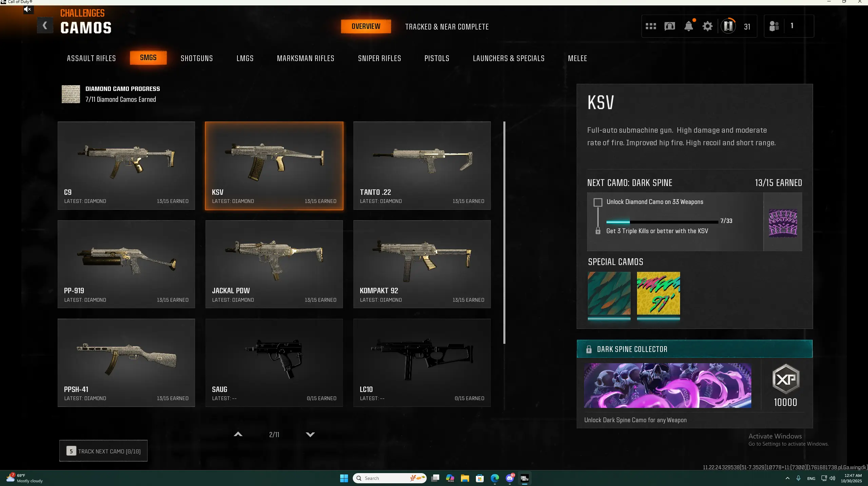Switch to the Shotguns tab
The height and width of the screenshot is (486, 868).
click(x=196, y=58)
